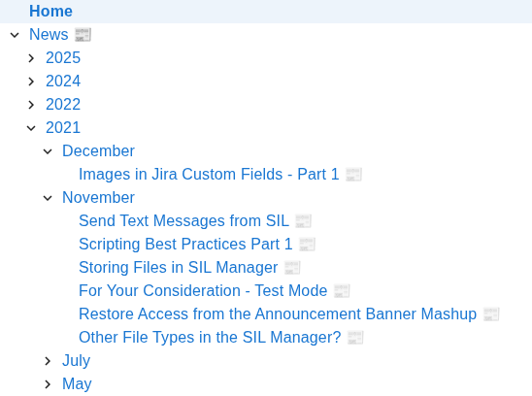Viewport: 532px width, 396px height.
Task: Expand the 2025 year node
Action: coord(31,58)
